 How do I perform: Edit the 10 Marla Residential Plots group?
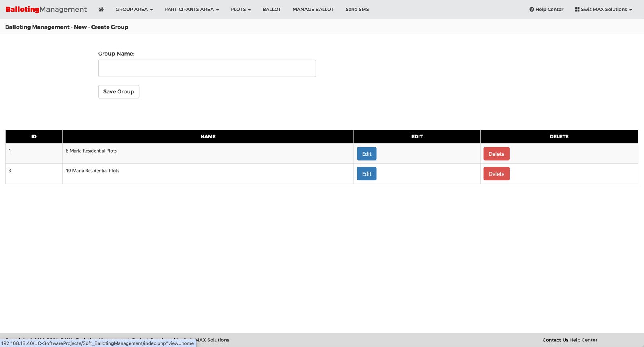coord(367,174)
